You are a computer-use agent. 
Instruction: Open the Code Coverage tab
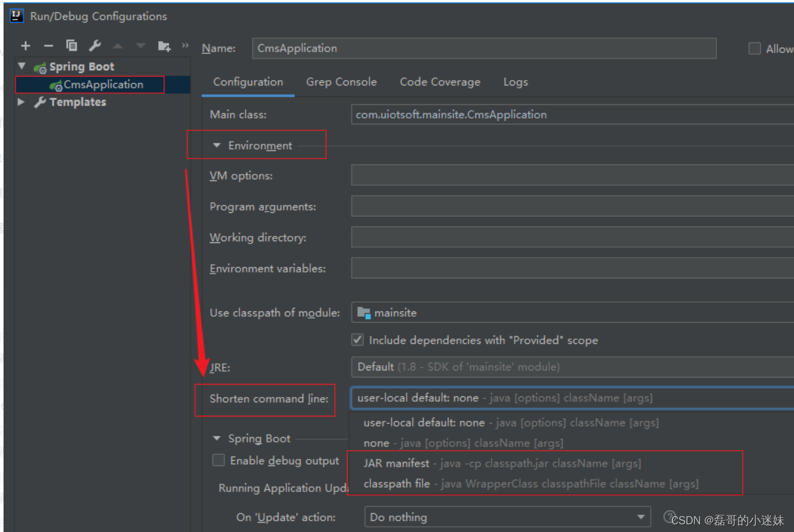(440, 82)
